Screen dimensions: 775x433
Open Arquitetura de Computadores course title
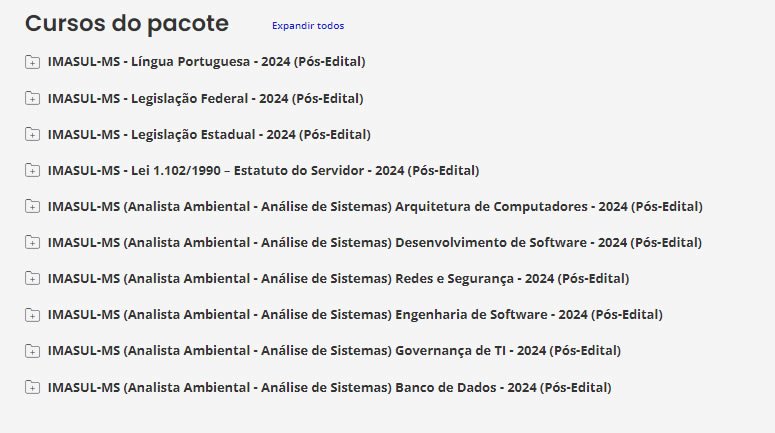click(375, 206)
